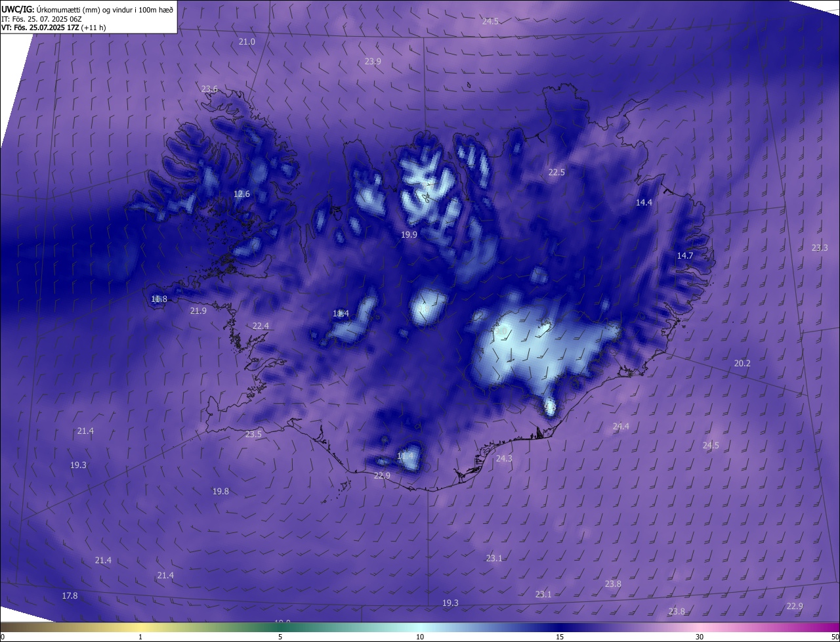Click the 23.3 value on the map
Screen dimensions: 840x642
click(820, 247)
